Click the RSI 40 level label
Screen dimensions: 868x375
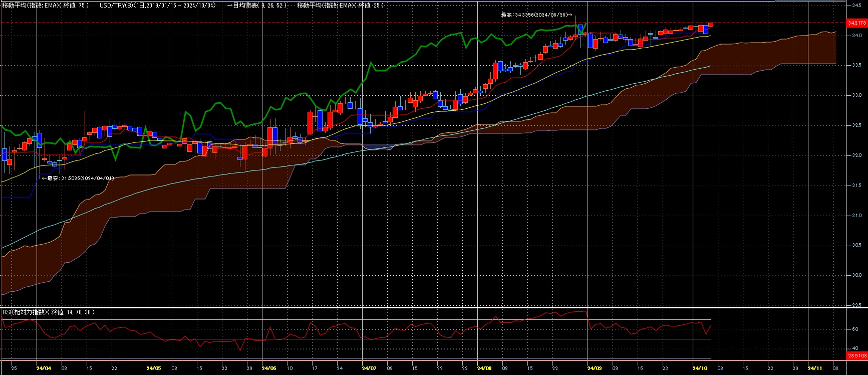click(855, 348)
